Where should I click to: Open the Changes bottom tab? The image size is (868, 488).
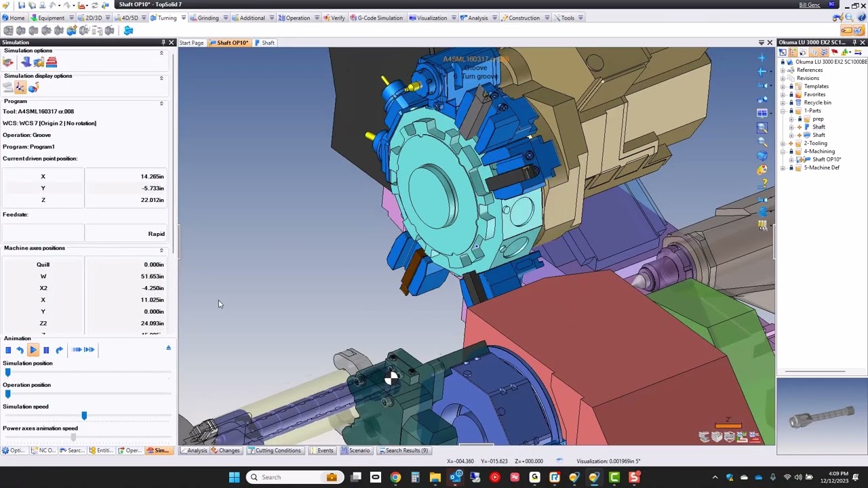(x=225, y=450)
